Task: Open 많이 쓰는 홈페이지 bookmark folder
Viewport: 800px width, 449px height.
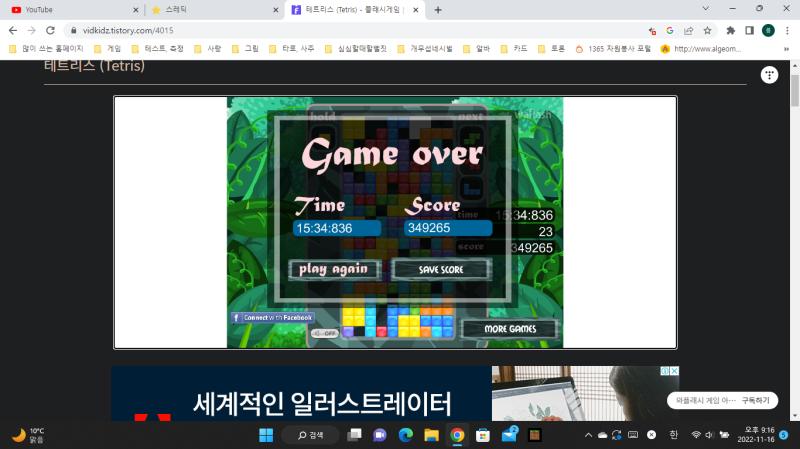Action: (46, 49)
